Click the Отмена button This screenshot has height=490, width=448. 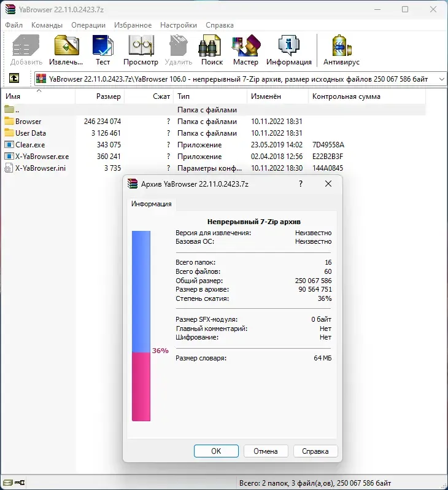[266, 451]
